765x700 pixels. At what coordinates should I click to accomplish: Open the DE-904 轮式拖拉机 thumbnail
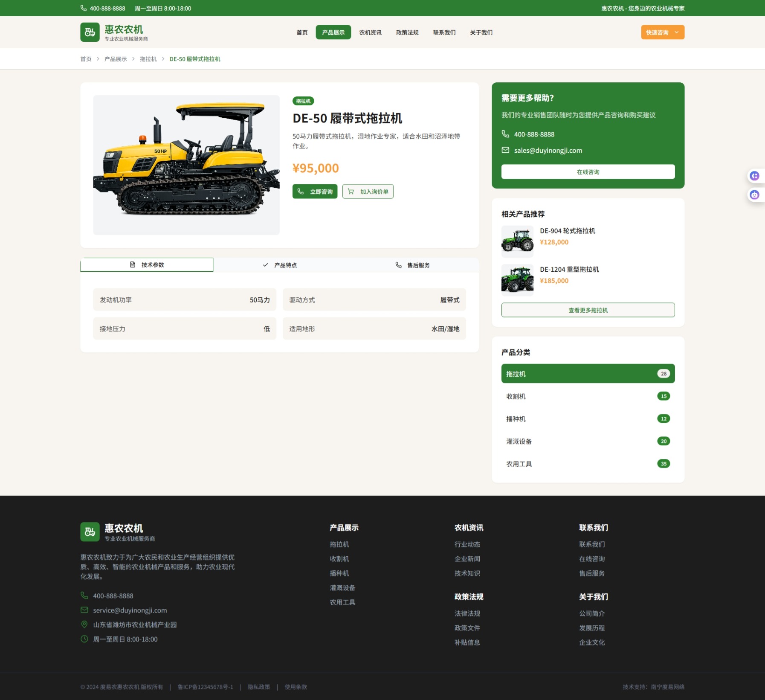coord(517,241)
